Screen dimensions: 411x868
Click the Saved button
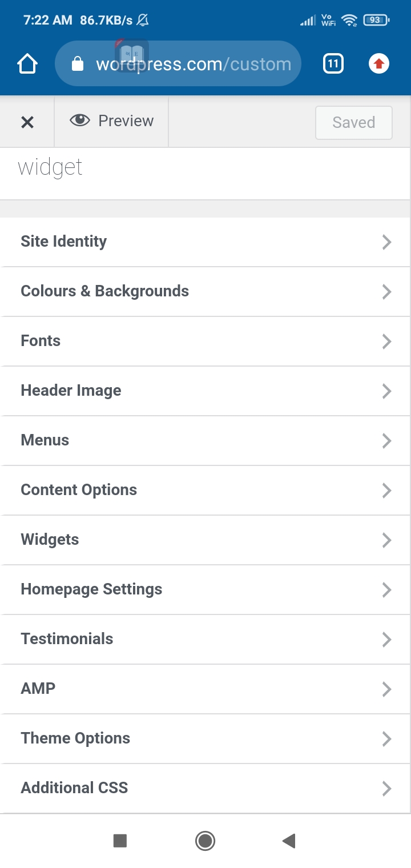(353, 122)
